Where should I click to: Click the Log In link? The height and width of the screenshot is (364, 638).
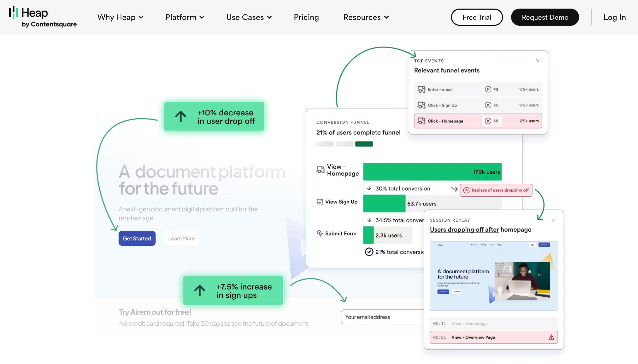pyautogui.click(x=614, y=17)
